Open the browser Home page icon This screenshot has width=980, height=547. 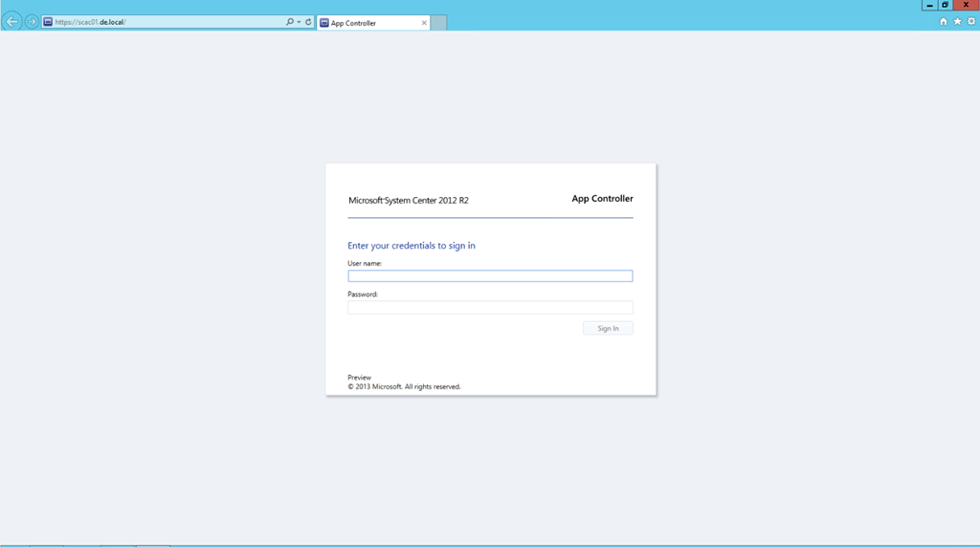pyautogui.click(x=944, y=22)
